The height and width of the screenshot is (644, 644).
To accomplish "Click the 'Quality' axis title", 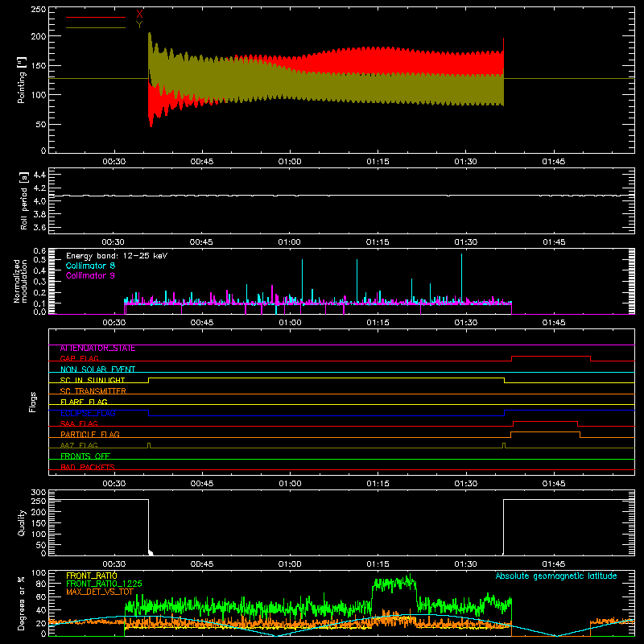I will (x=22, y=522).
